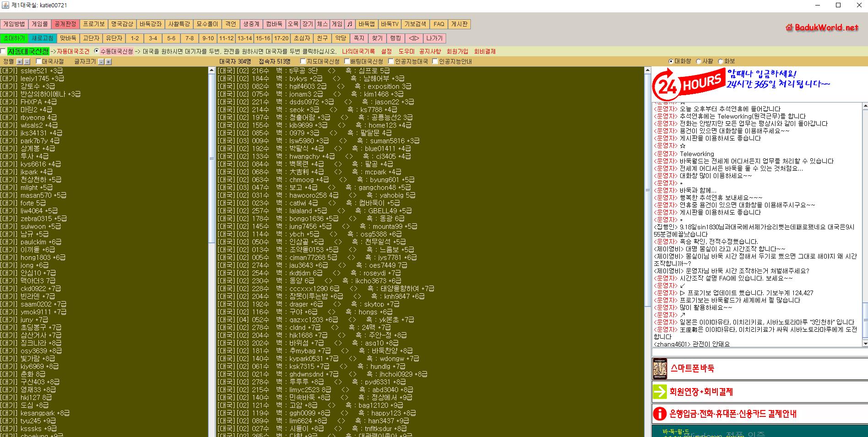The image size is (868, 437).
Task: Click the green 초대하기 button
Action: (14, 38)
